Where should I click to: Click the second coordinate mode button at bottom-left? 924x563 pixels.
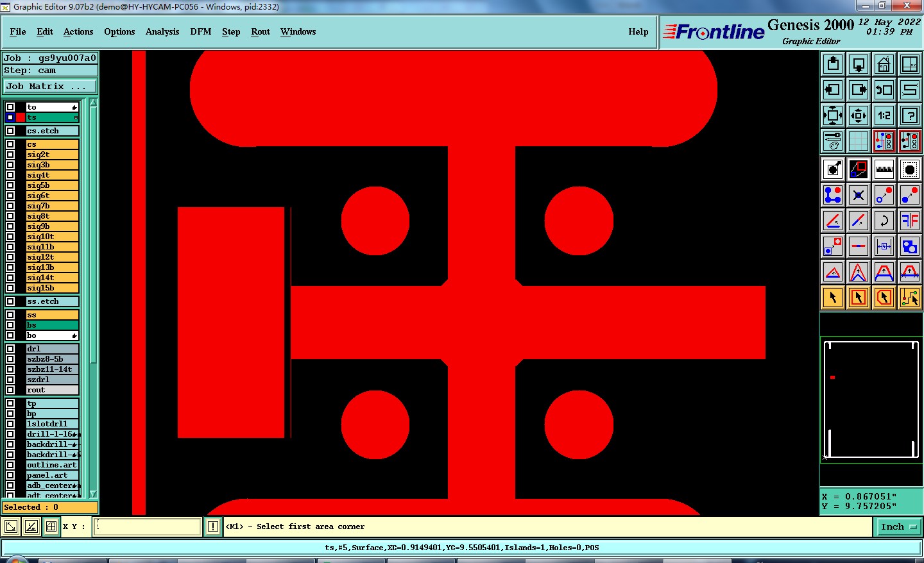(x=31, y=526)
